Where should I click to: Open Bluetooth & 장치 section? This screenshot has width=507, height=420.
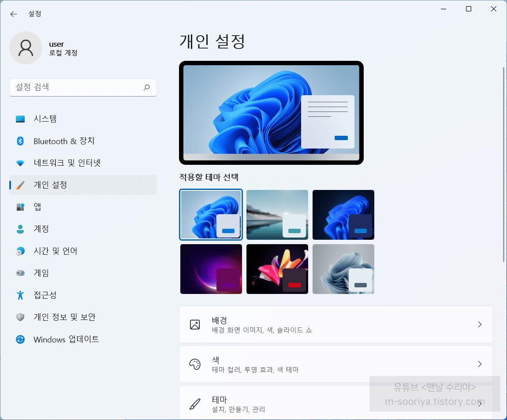tap(83, 141)
